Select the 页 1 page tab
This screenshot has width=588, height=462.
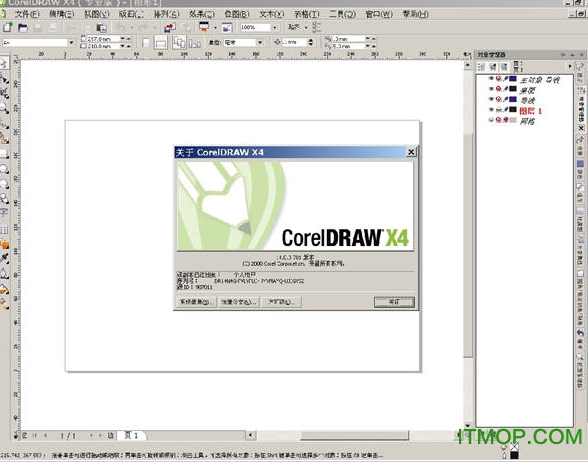point(132,435)
